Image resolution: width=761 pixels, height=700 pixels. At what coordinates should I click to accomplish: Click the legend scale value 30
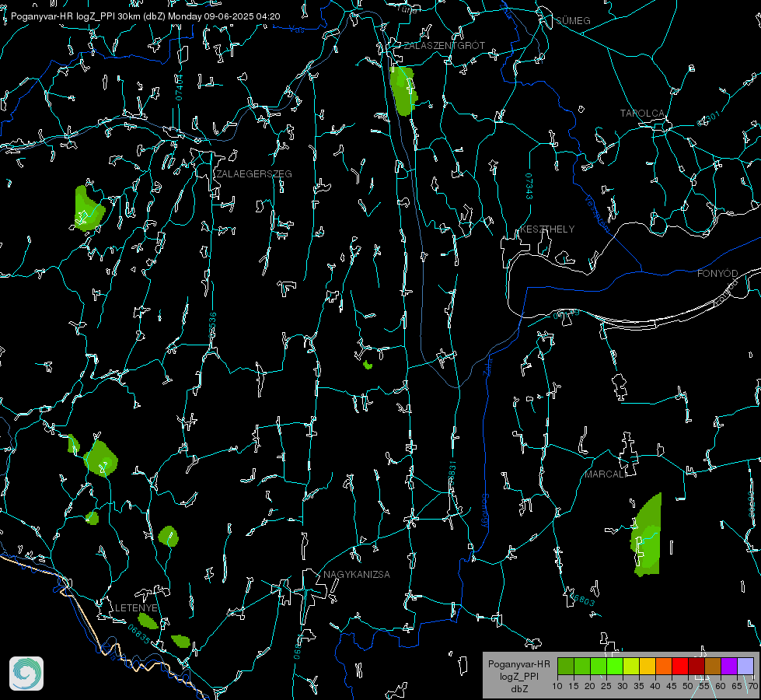click(x=622, y=686)
